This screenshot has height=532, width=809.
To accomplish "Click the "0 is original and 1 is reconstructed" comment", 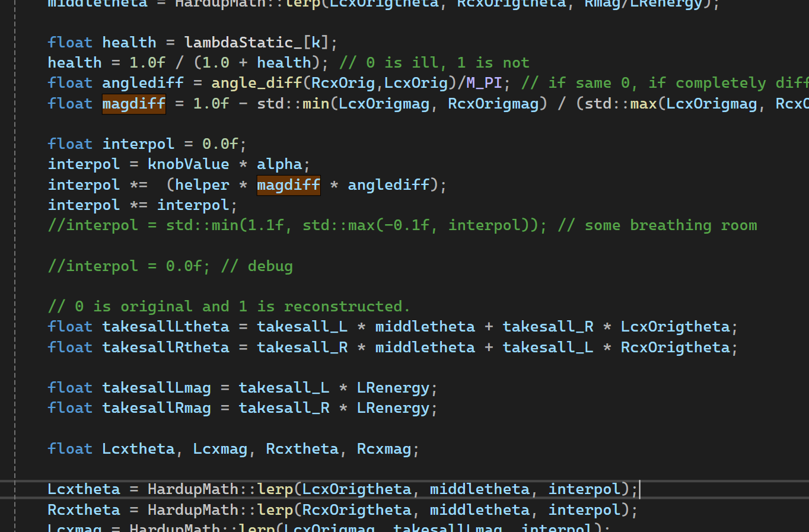I will click(229, 307).
